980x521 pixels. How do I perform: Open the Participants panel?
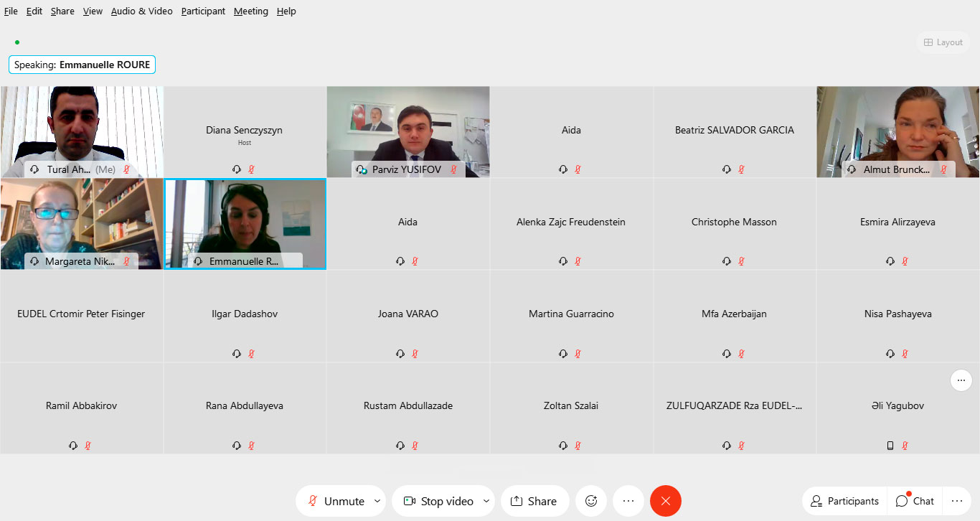point(844,501)
